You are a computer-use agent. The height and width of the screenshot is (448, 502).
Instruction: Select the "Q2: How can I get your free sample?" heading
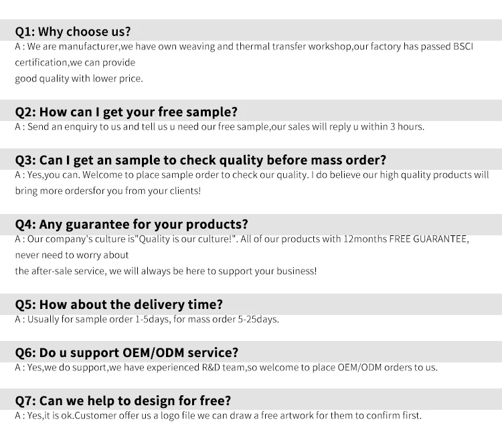coord(126,112)
